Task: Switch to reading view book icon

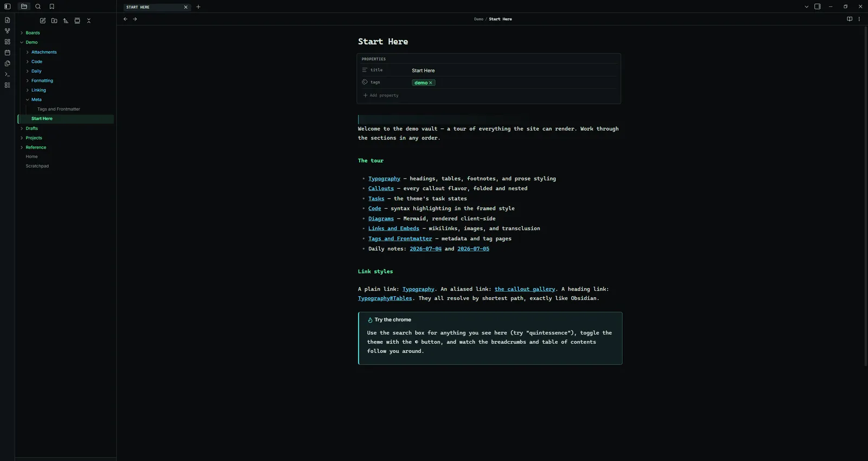Action: tap(850, 19)
